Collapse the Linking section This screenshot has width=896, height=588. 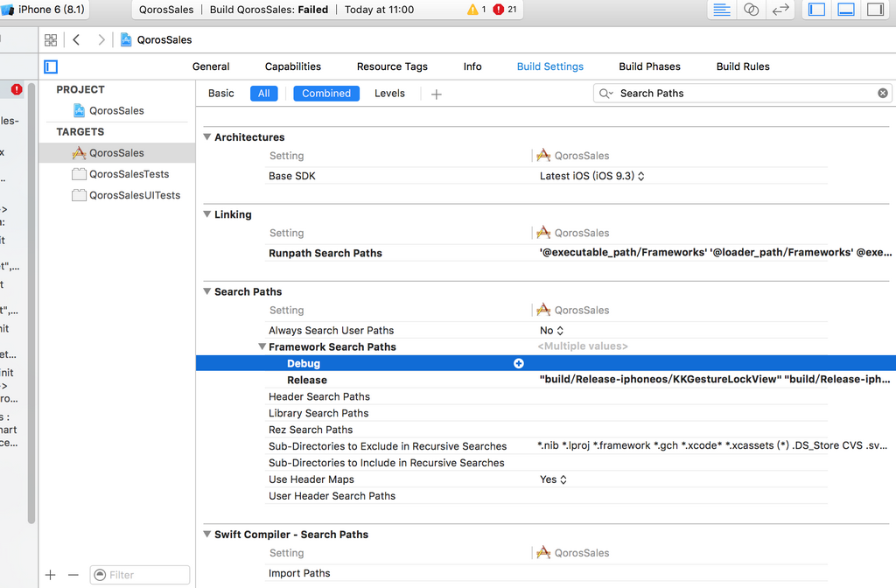tap(206, 213)
